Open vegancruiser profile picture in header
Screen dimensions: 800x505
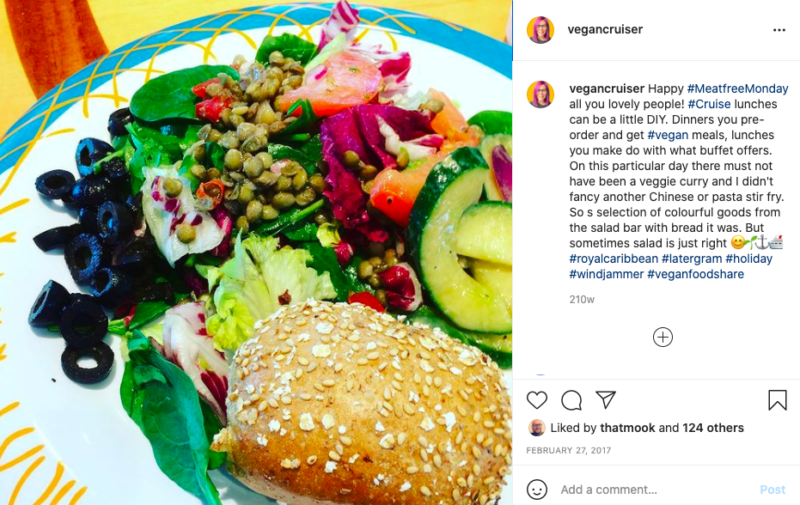[x=540, y=30]
